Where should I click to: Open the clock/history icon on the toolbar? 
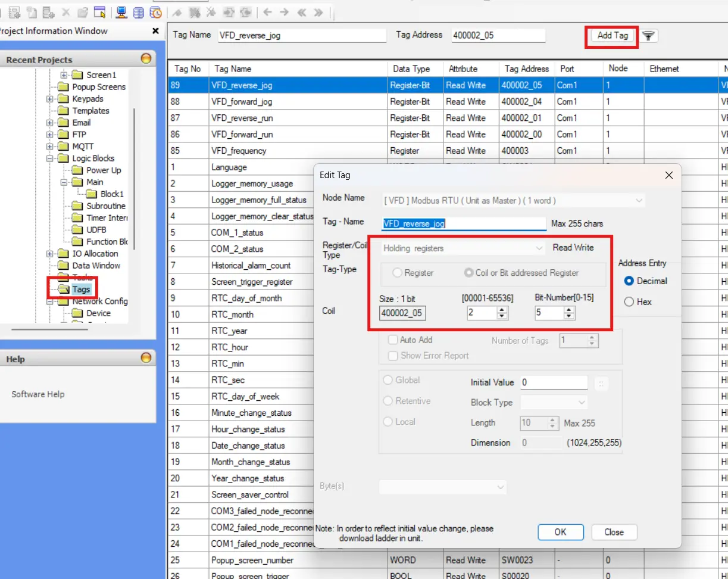pos(155,11)
